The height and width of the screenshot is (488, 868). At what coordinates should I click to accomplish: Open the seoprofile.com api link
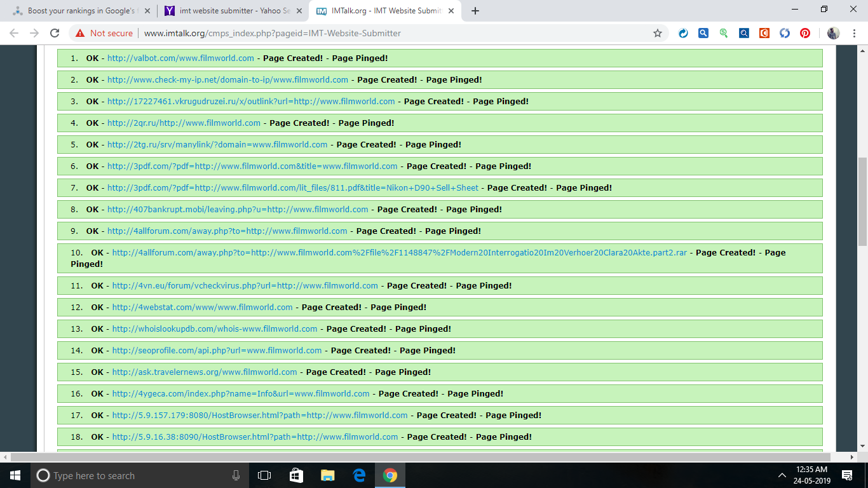(x=217, y=350)
